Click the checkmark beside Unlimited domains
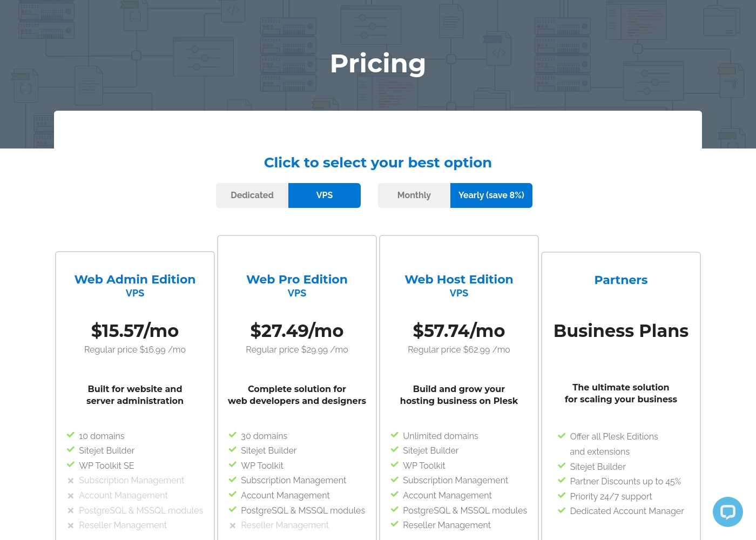This screenshot has height=540, width=756. coord(395,435)
